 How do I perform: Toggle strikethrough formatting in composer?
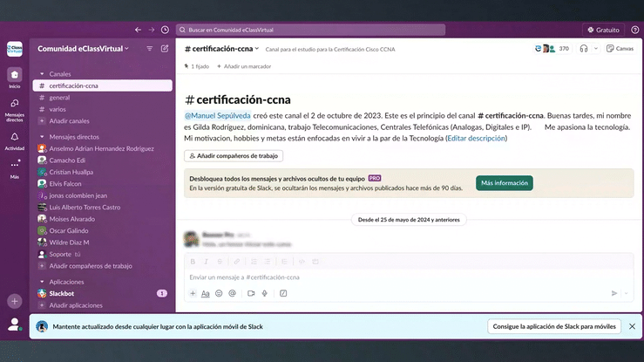(x=220, y=262)
